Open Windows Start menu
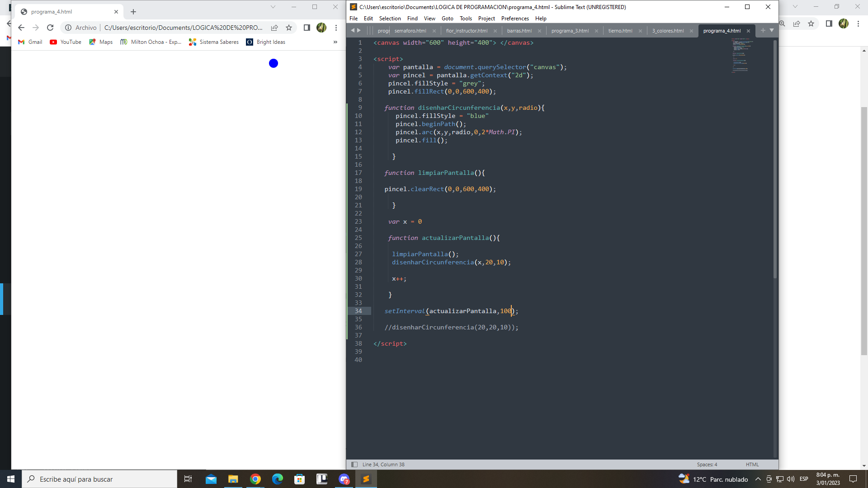The image size is (868, 488). click(x=11, y=479)
